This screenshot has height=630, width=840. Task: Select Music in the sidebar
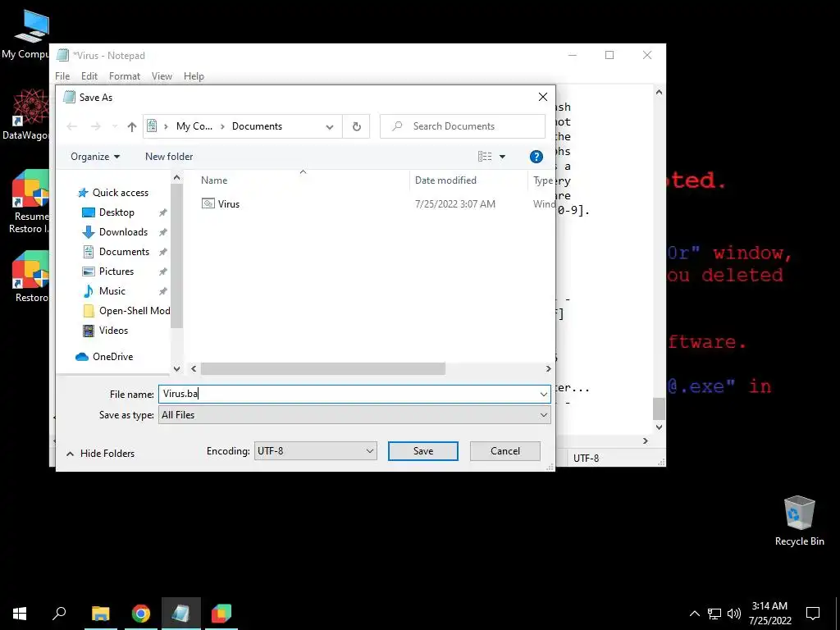(112, 291)
